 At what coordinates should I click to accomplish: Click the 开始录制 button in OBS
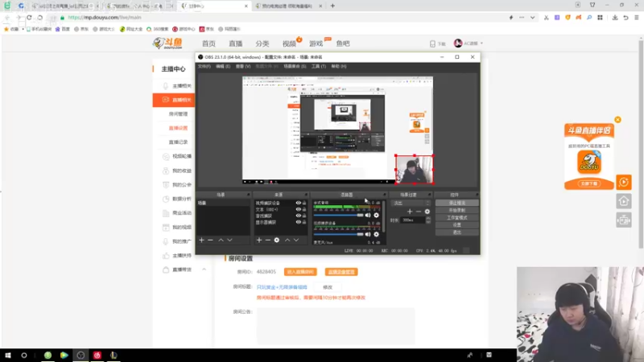click(457, 210)
